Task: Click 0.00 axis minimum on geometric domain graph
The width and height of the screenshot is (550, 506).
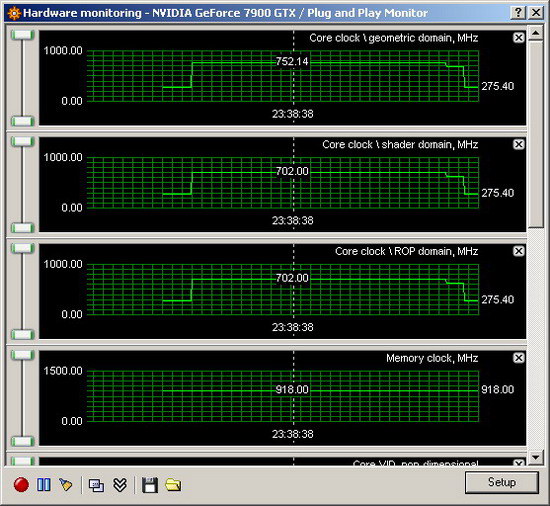Action: pos(72,101)
